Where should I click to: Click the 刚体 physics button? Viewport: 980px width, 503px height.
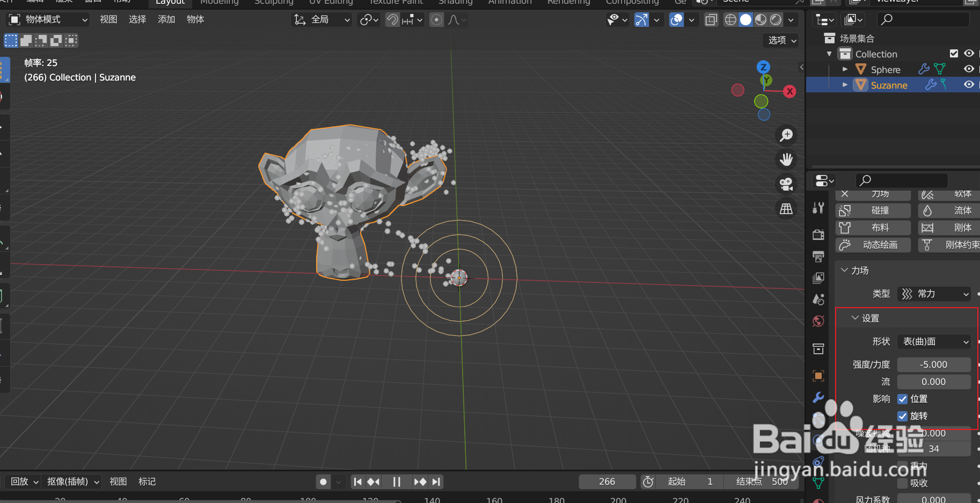click(949, 228)
